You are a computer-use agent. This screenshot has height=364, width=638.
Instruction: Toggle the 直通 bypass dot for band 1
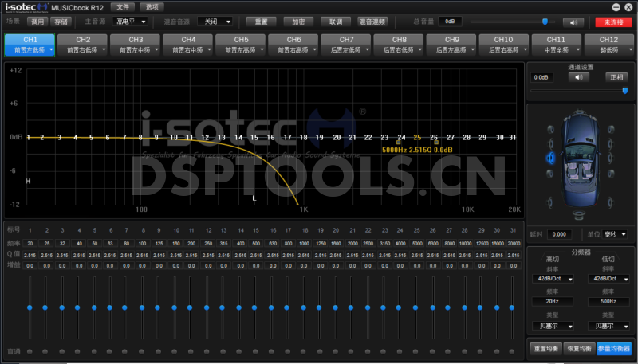point(30,350)
